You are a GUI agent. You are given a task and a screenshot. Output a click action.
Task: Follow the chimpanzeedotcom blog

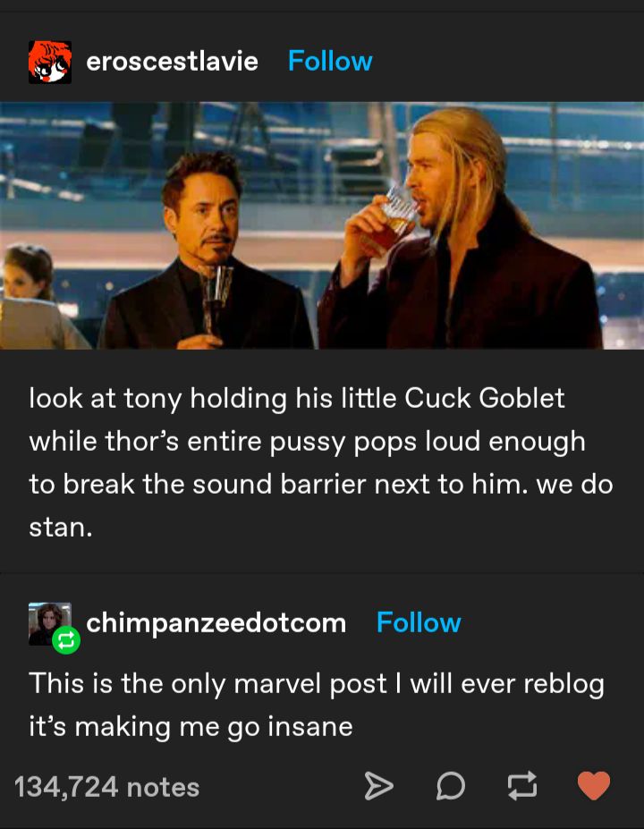pos(419,622)
